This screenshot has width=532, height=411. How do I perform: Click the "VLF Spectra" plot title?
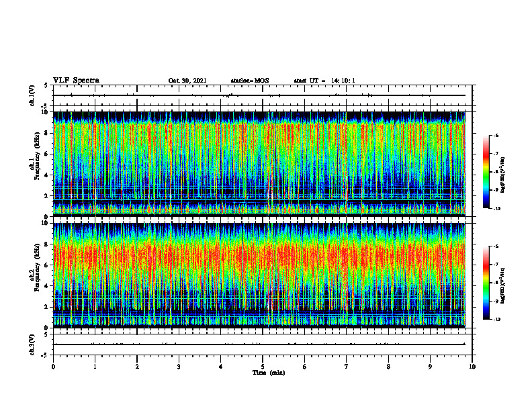click(76, 81)
